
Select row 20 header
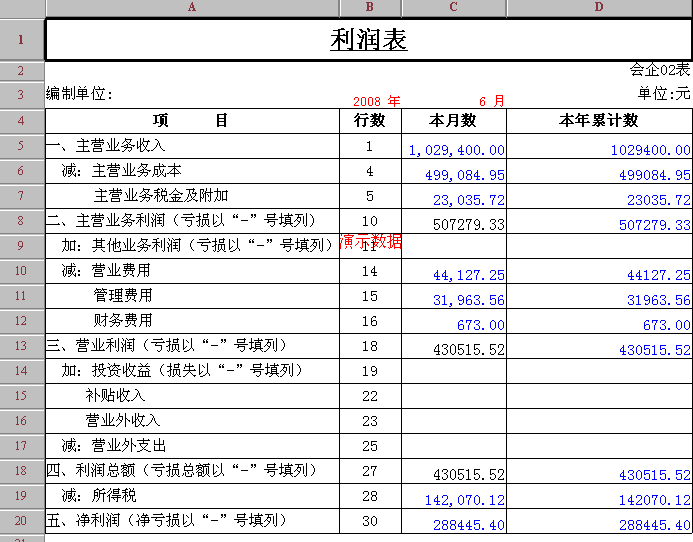(x=22, y=521)
